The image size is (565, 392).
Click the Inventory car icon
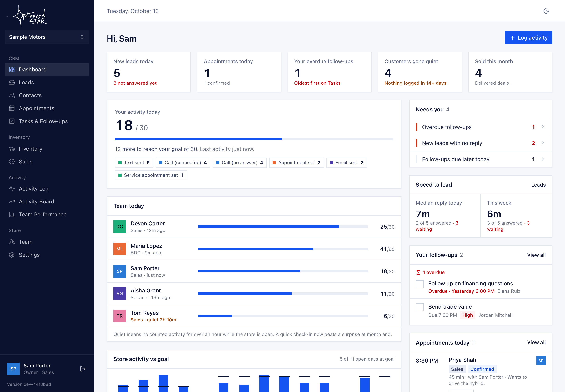pos(12,149)
